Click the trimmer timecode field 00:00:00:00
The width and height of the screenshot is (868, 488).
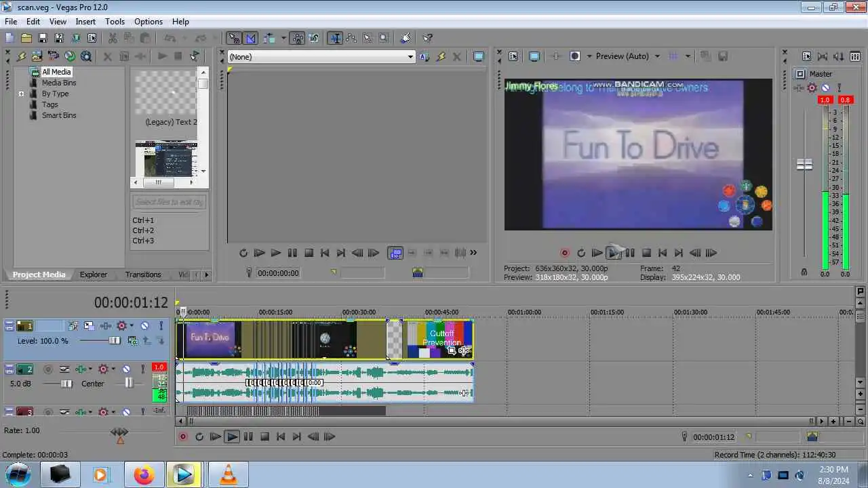click(x=278, y=273)
